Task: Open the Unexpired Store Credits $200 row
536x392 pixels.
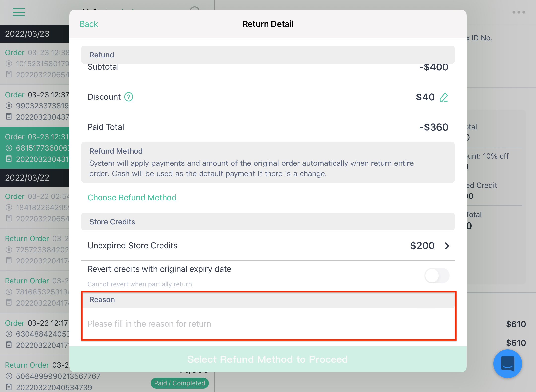Action: (x=268, y=246)
